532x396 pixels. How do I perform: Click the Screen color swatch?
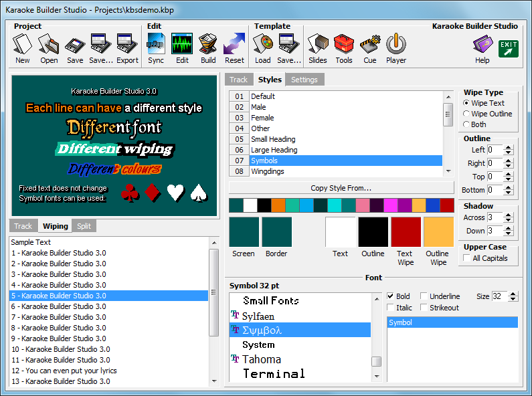244,232
